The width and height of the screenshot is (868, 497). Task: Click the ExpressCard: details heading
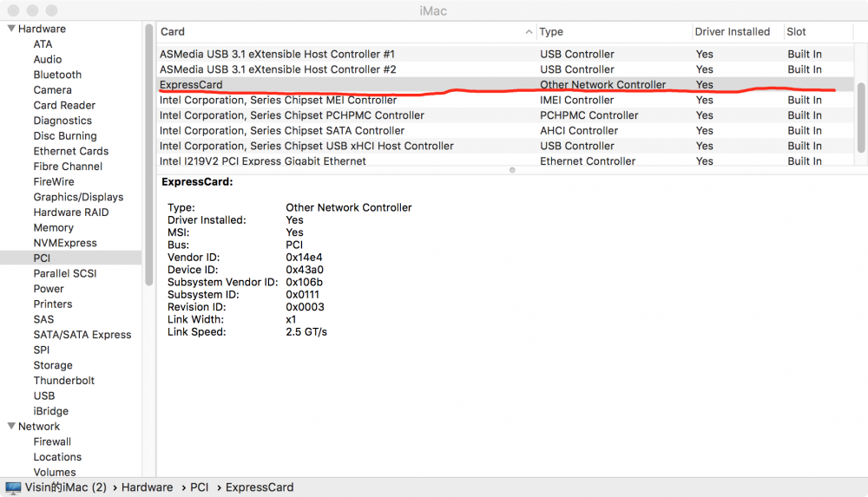(197, 182)
